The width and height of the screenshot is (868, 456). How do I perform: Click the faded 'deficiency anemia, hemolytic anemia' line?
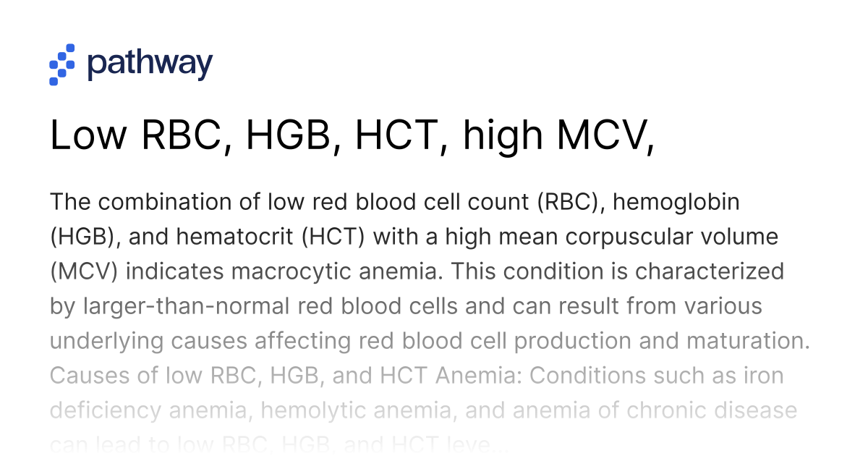point(423,410)
